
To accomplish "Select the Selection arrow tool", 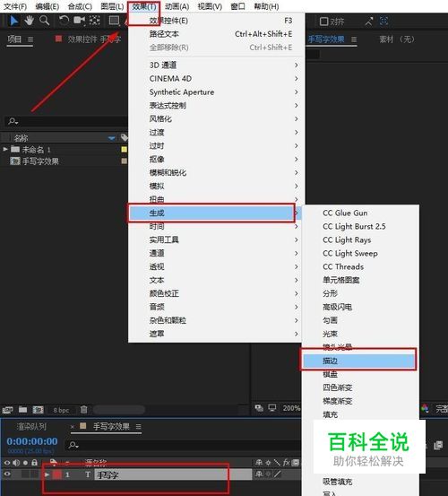I will [13, 21].
